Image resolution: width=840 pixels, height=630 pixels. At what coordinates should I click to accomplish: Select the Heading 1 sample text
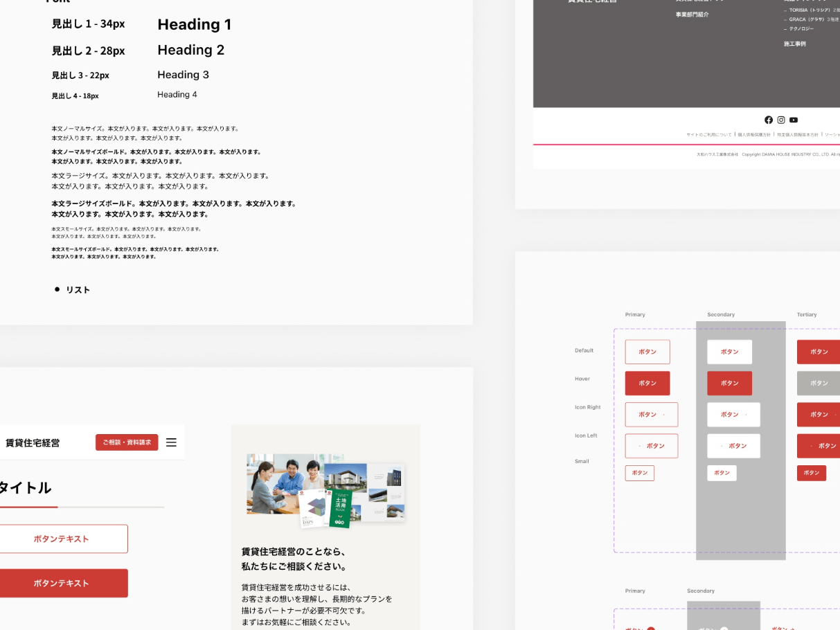click(195, 24)
